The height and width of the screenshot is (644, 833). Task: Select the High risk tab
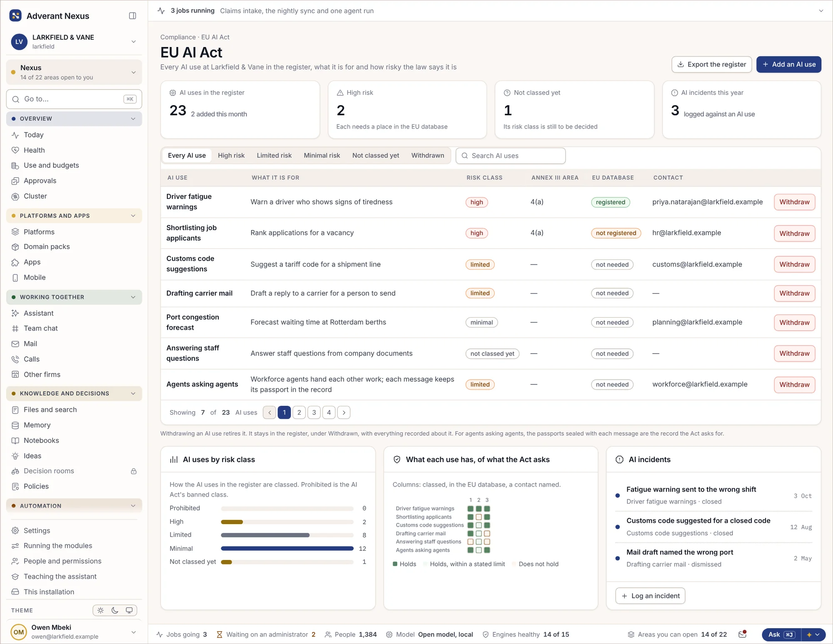pos(231,155)
